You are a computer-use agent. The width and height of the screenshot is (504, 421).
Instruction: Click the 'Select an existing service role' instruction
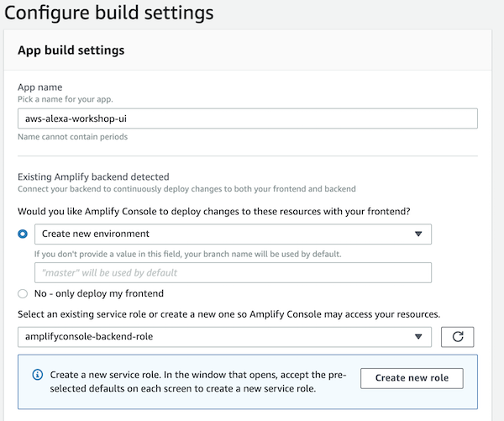click(228, 313)
